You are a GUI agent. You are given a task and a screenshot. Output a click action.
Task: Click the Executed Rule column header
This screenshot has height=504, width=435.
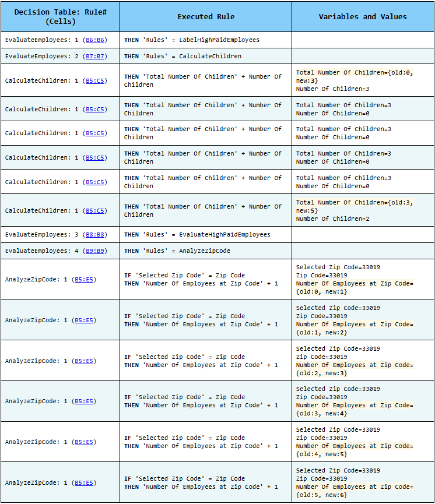[206, 17]
